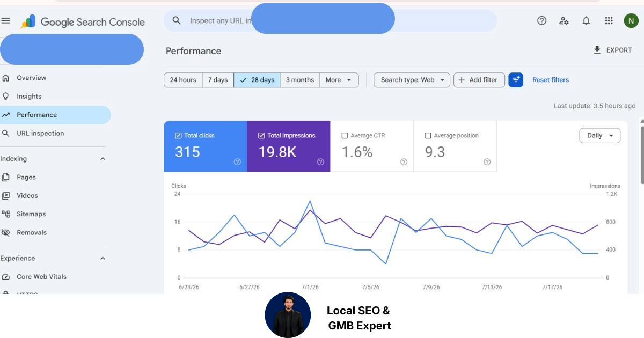Click the search magnifier icon

[x=177, y=20]
